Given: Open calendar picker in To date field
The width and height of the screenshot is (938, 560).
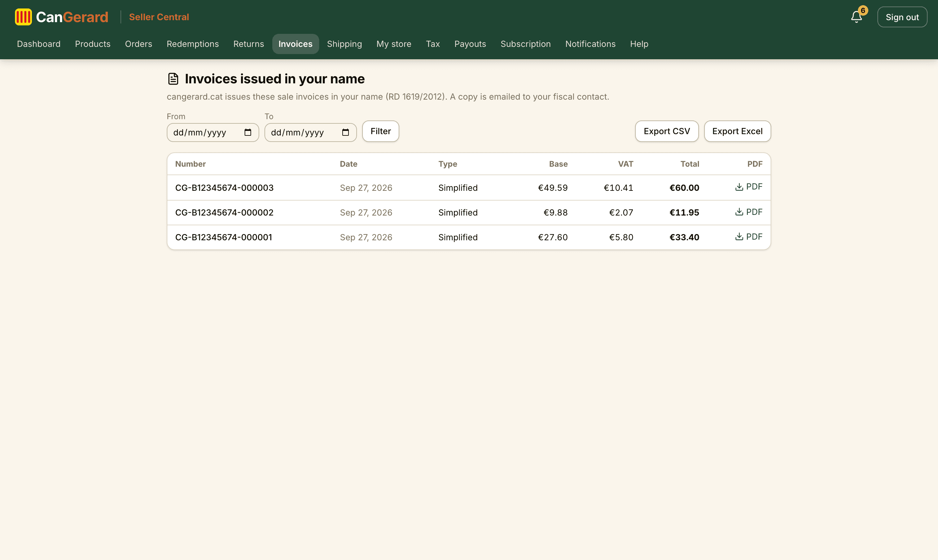Looking at the screenshot, I should pos(345,133).
